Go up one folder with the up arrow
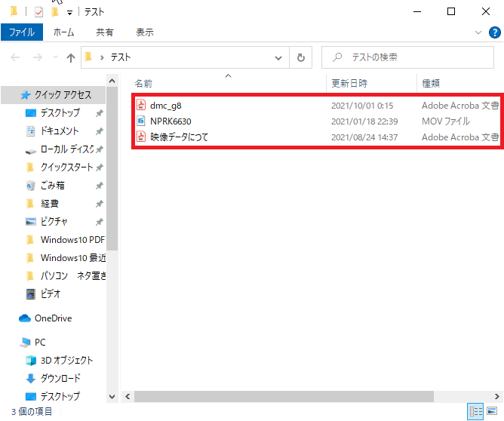 [71, 57]
